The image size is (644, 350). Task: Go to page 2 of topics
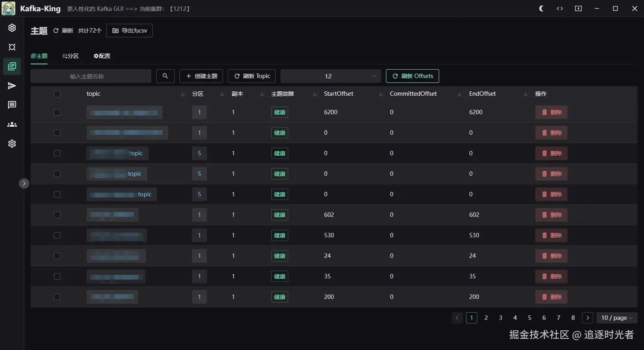(x=486, y=318)
